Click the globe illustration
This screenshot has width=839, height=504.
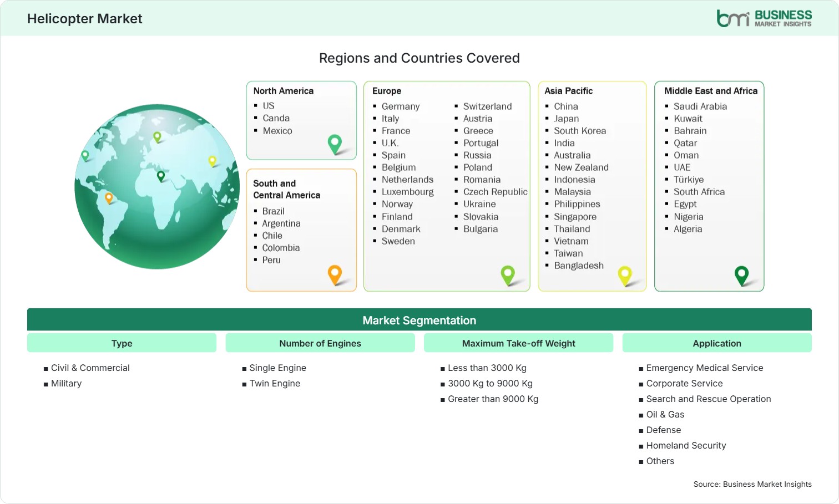pyautogui.click(x=157, y=186)
